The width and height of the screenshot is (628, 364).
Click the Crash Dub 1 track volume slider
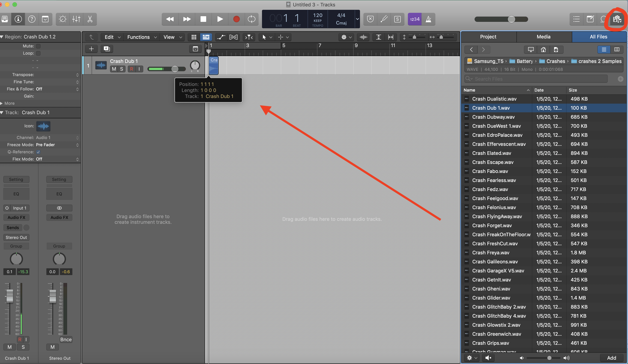tap(175, 69)
